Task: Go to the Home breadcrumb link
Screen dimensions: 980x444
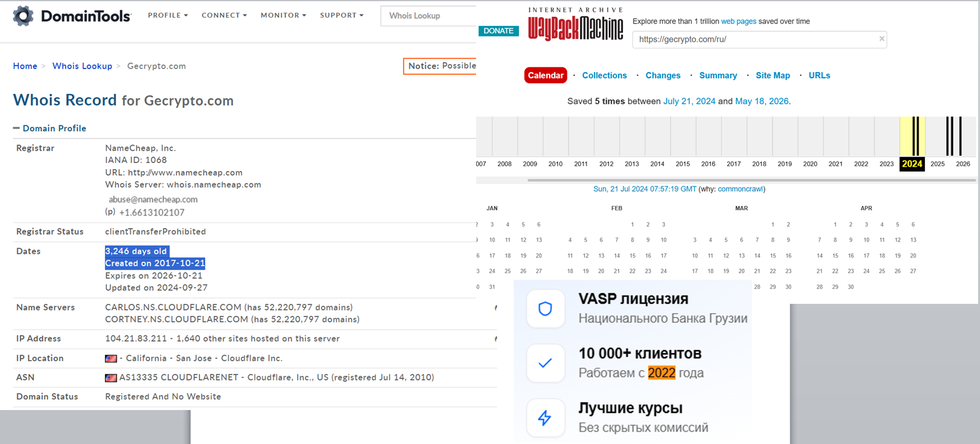Action: click(25, 66)
